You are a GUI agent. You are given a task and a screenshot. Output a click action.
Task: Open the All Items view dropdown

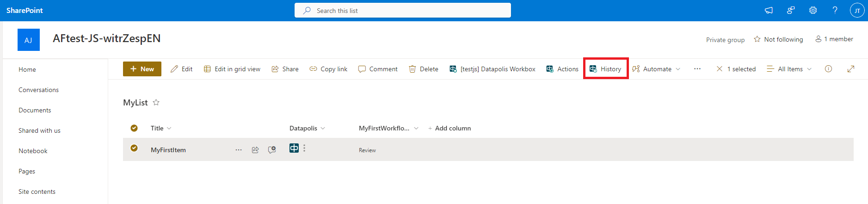[789, 69]
